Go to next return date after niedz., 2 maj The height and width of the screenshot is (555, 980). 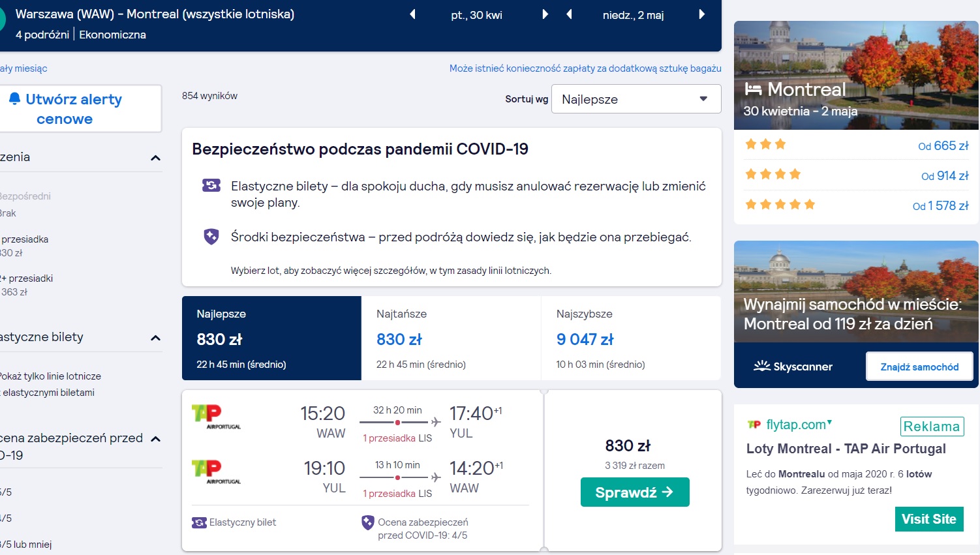tap(702, 14)
